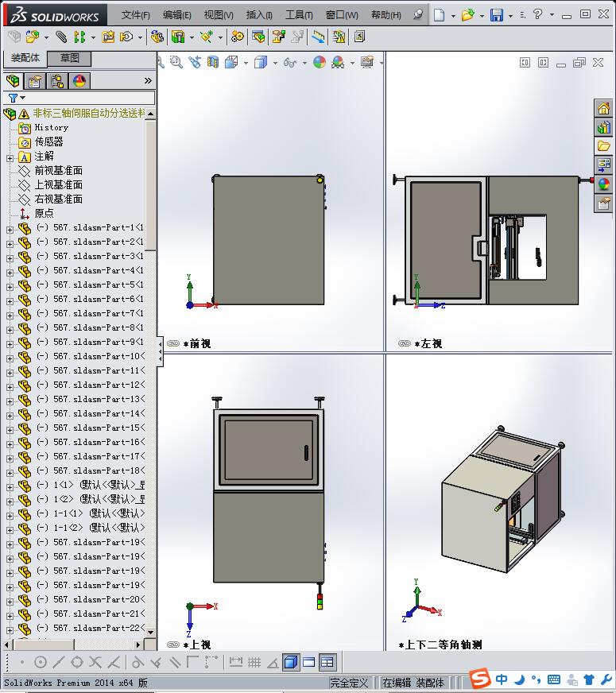Toggle the Chinese input mode indicator
Viewport: 616px width, 693px height.
pos(502,679)
